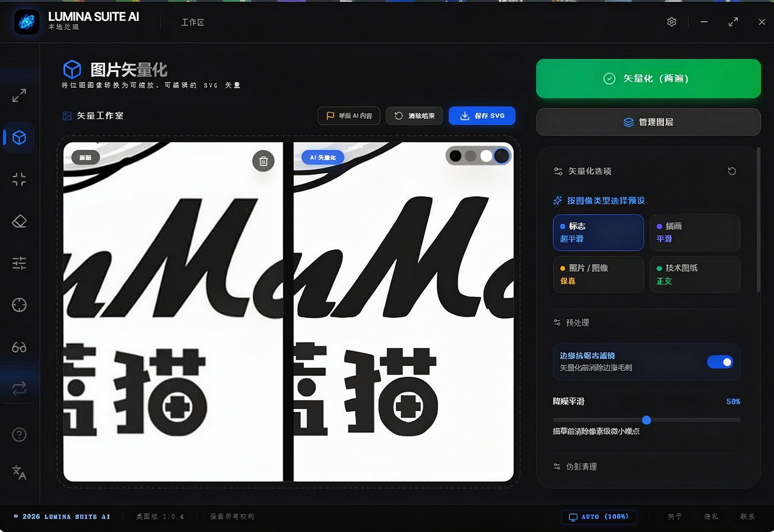Click the icon beside 预处理 section title
Viewport: 774px width, 532px height.
click(557, 323)
